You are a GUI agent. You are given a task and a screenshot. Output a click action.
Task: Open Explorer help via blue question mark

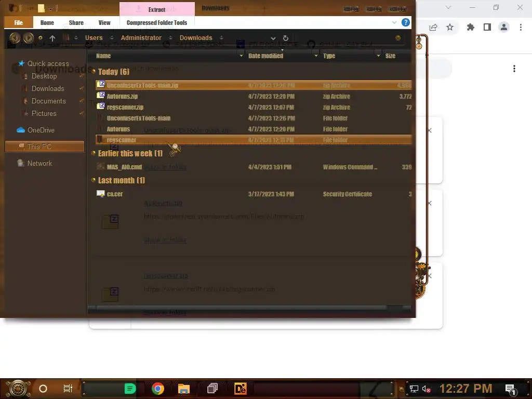(405, 22)
